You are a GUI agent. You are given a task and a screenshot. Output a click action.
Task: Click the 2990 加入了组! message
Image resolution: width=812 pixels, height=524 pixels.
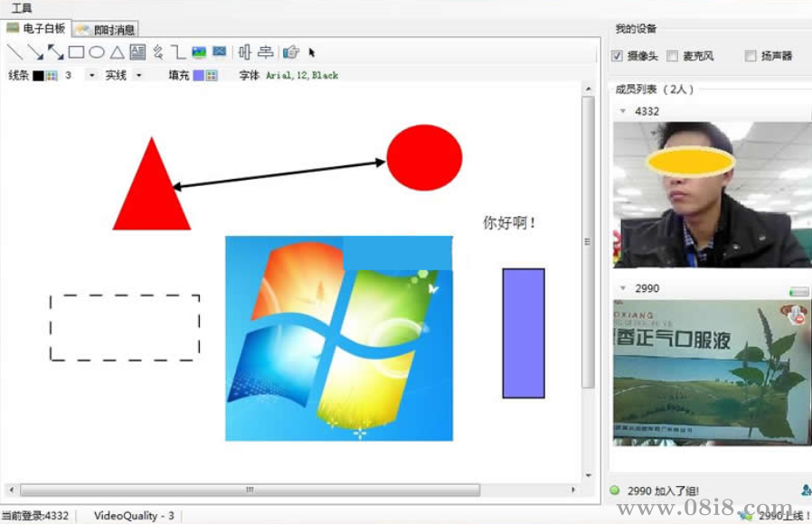(663, 491)
